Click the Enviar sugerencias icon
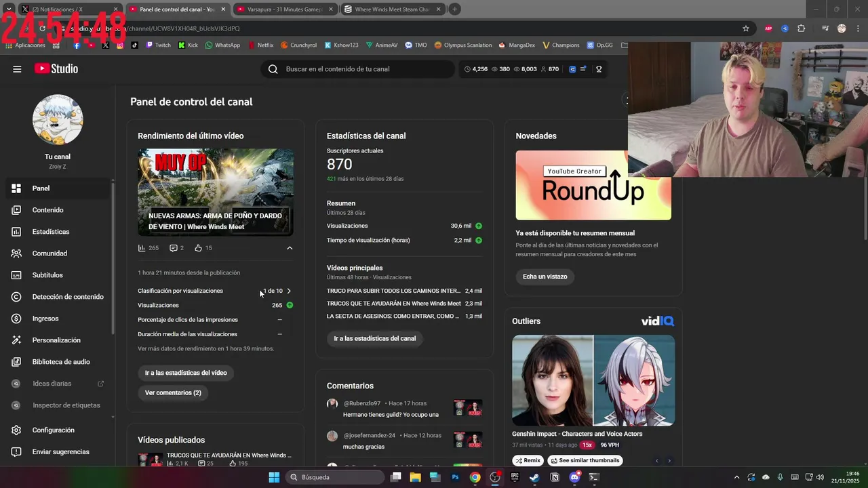The width and height of the screenshot is (868, 488). tap(17, 452)
